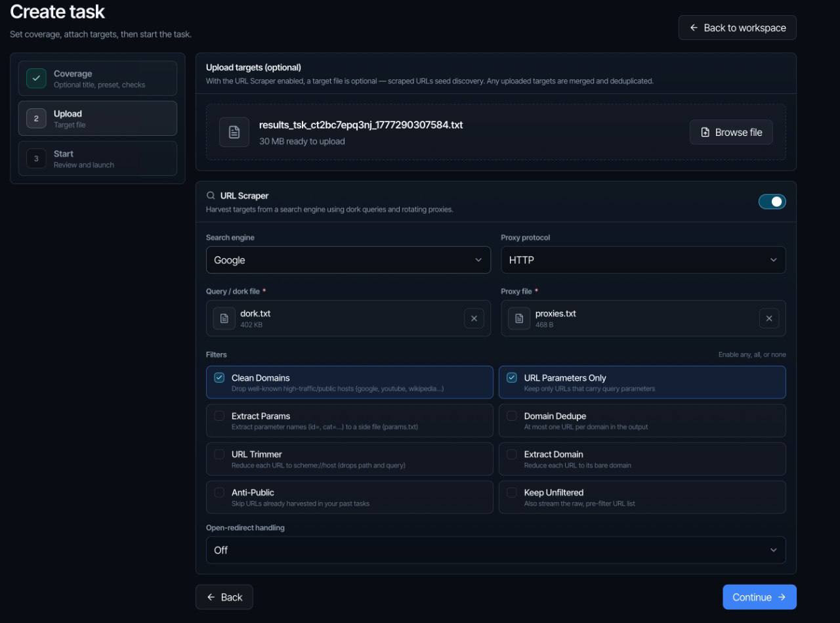Click the document icon beside dork.txt
Screen dimensions: 840x623
coord(224,318)
